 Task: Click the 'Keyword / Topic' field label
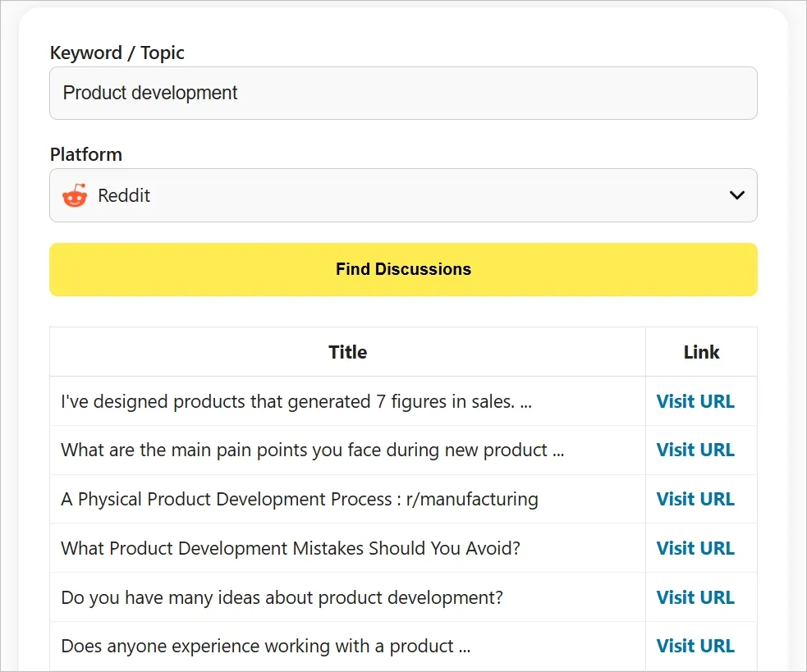click(117, 53)
